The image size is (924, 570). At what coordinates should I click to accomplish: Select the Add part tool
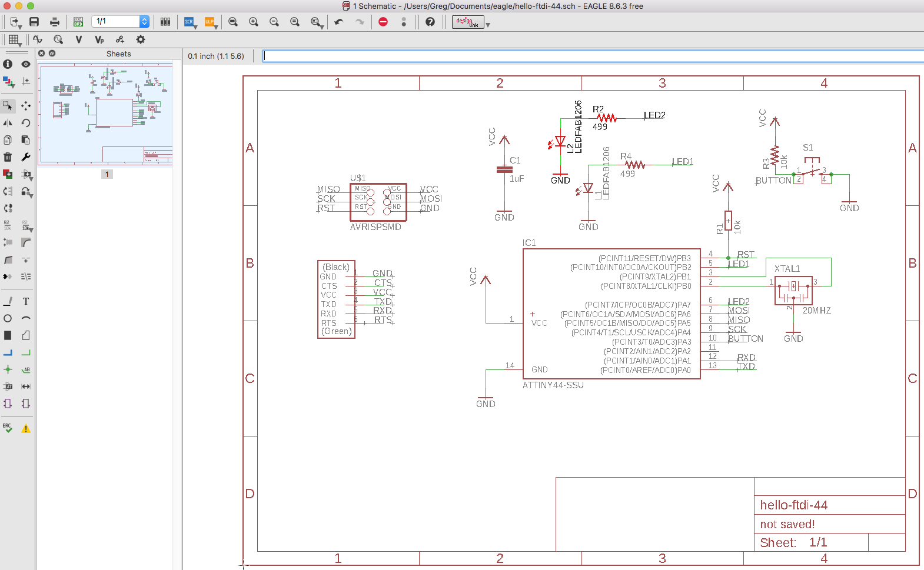click(x=8, y=174)
